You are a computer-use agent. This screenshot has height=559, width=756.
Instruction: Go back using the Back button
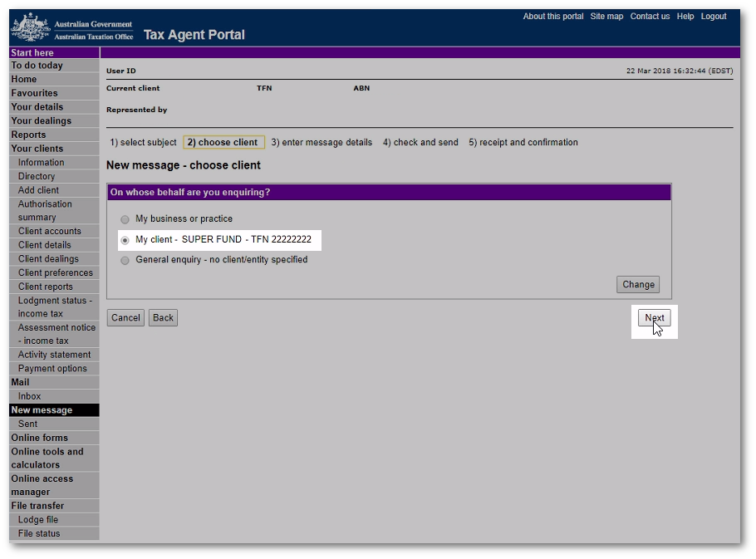pyautogui.click(x=163, y=318)
